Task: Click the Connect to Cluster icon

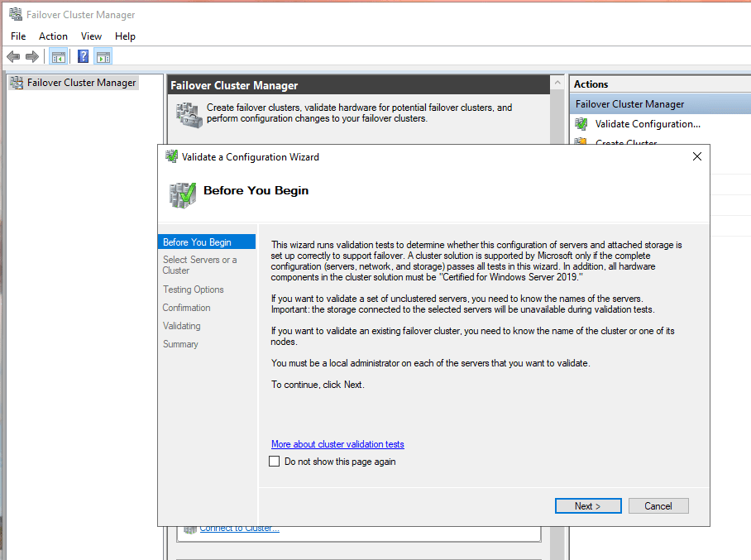Action: click(x=190, y=529)
